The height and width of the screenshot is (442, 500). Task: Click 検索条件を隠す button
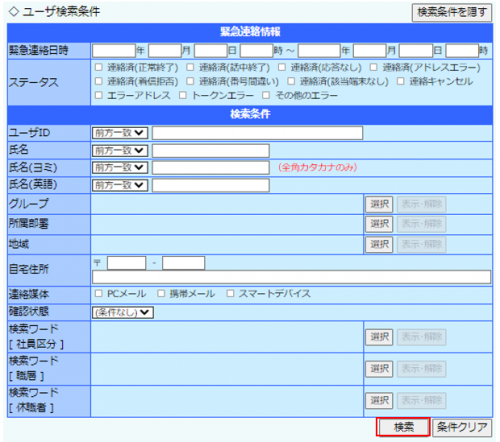tap(452, 12)
